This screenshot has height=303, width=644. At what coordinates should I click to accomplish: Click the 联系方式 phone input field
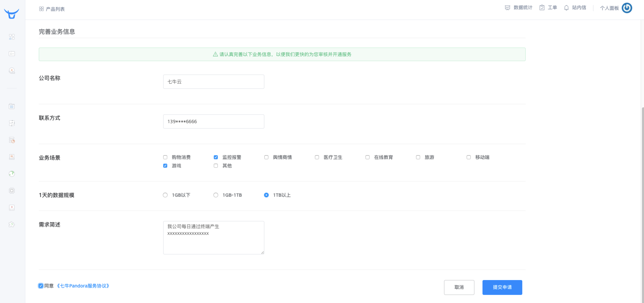point(213,121)
